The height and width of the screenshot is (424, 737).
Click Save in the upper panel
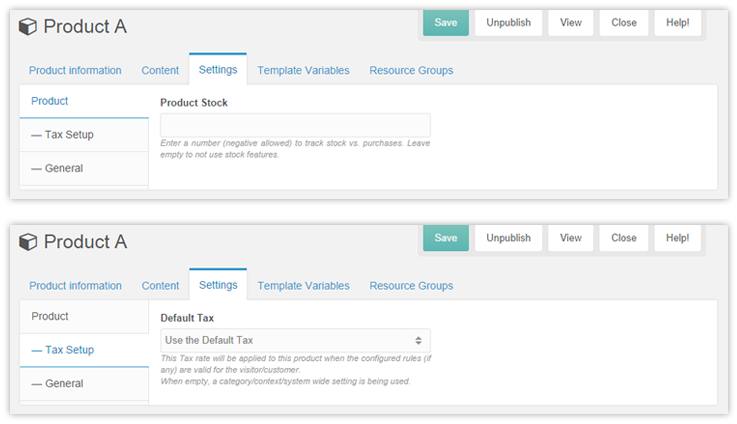(446, 23)
